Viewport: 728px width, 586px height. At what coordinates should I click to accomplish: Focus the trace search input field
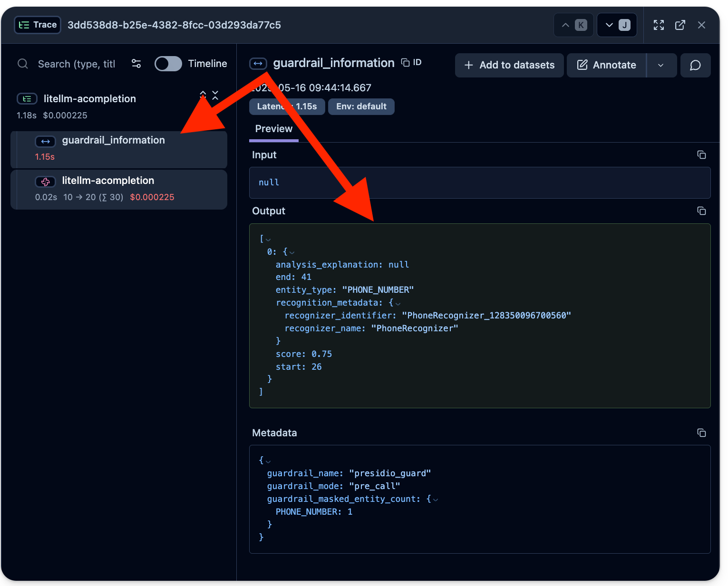76,64
